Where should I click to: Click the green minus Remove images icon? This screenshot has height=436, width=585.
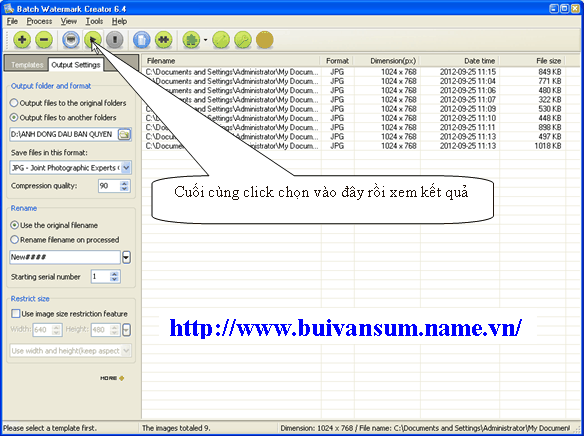point(44,40)
